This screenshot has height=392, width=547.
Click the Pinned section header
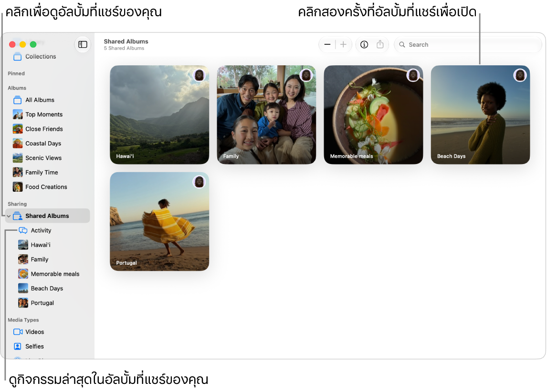16,73
